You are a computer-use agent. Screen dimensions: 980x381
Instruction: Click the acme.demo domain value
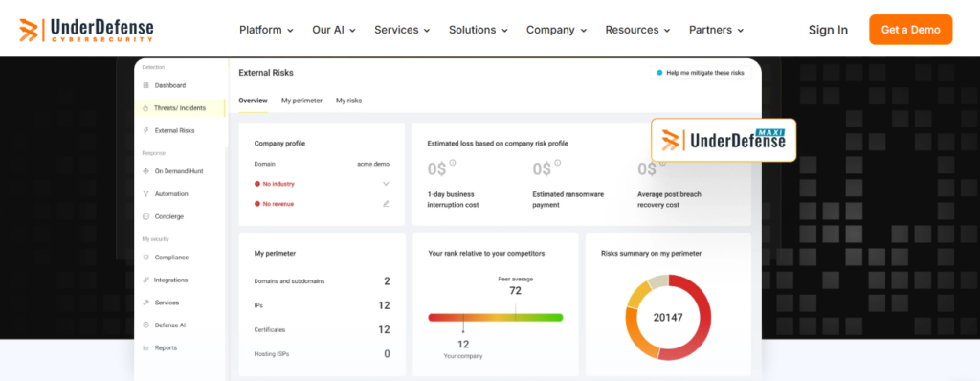373,164
